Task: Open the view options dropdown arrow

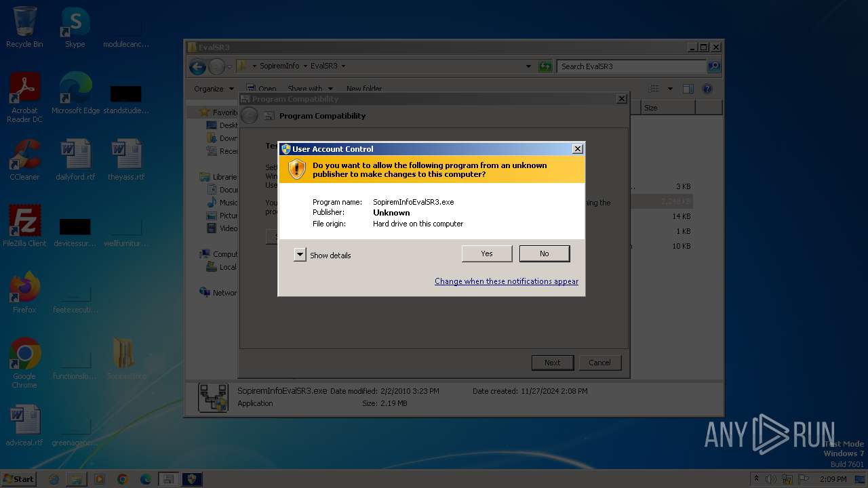Action: click(670, 89)
